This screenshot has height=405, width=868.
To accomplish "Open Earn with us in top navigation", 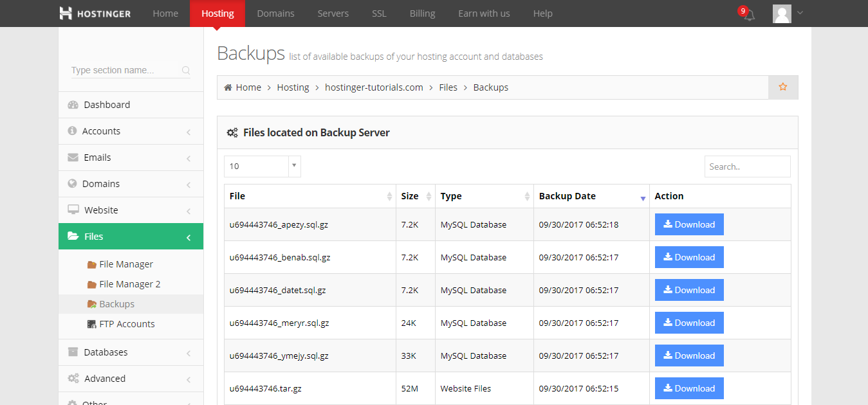I will point(484,14).
